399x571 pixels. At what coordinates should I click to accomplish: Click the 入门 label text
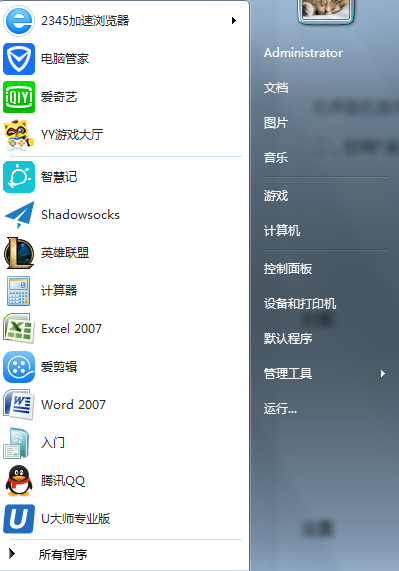click(53, 443)
